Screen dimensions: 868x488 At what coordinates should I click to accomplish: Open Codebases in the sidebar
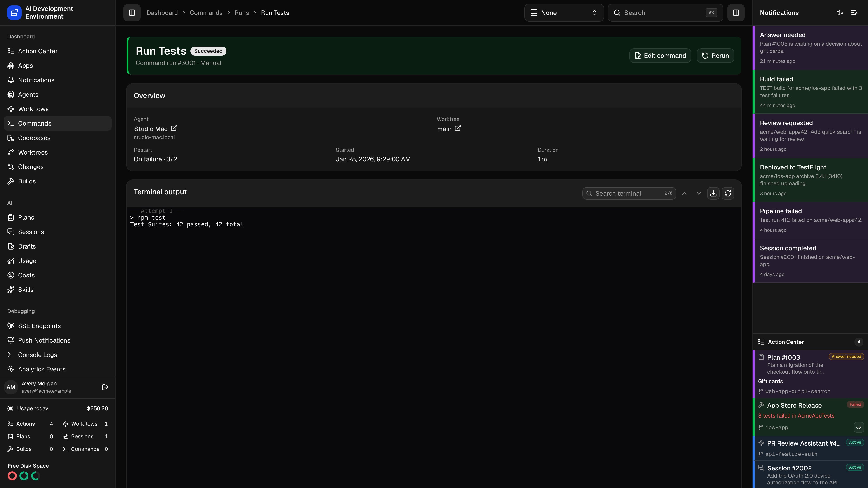click(58, 138)
